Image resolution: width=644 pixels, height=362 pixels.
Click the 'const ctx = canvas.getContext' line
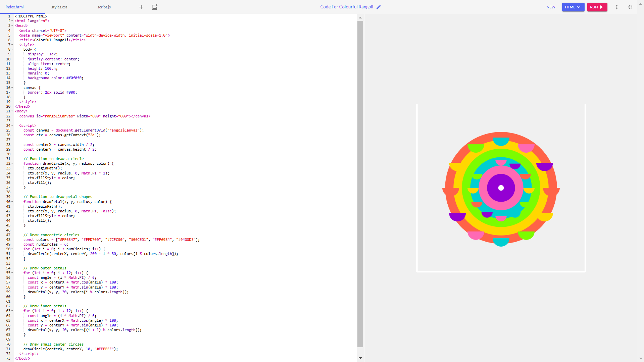point(62,135)
